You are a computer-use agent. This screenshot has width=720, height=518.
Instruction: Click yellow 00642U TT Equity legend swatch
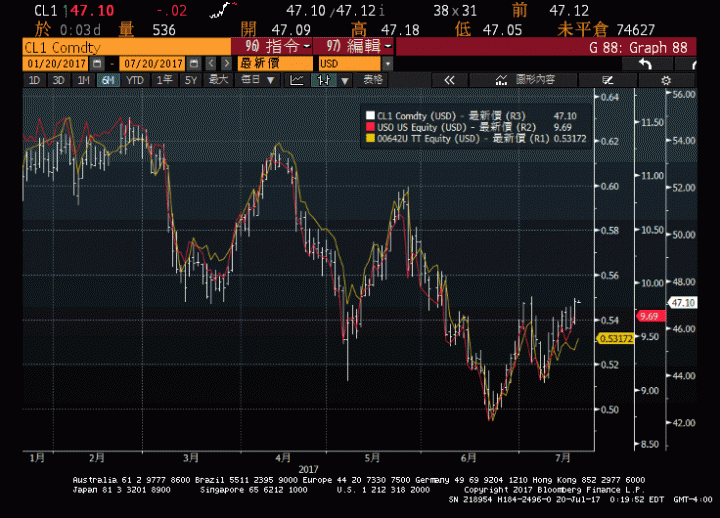(x=370, y=138)
